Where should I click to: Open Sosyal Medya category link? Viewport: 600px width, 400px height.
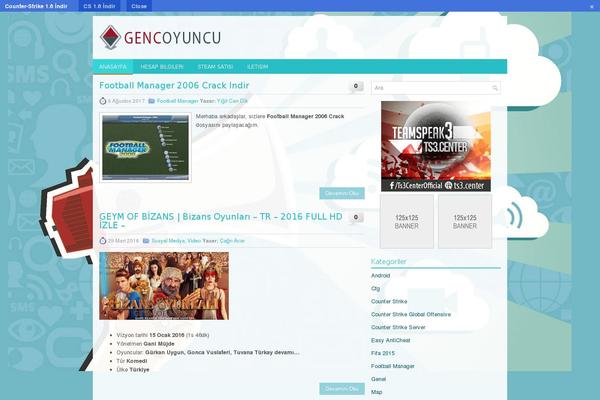[168, 241]
